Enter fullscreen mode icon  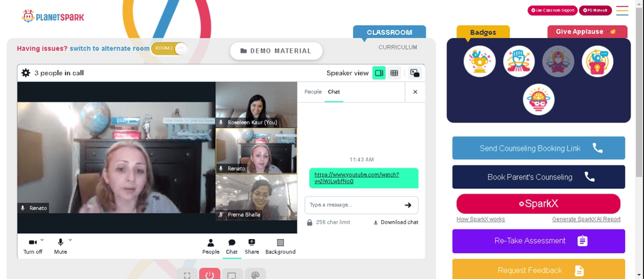187,275
